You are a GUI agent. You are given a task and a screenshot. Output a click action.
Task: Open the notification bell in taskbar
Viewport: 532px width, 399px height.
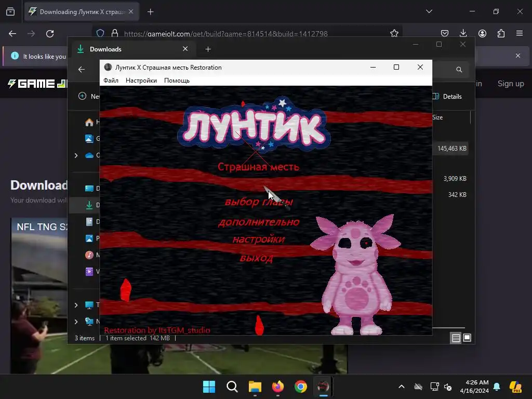tap(497, 387)
